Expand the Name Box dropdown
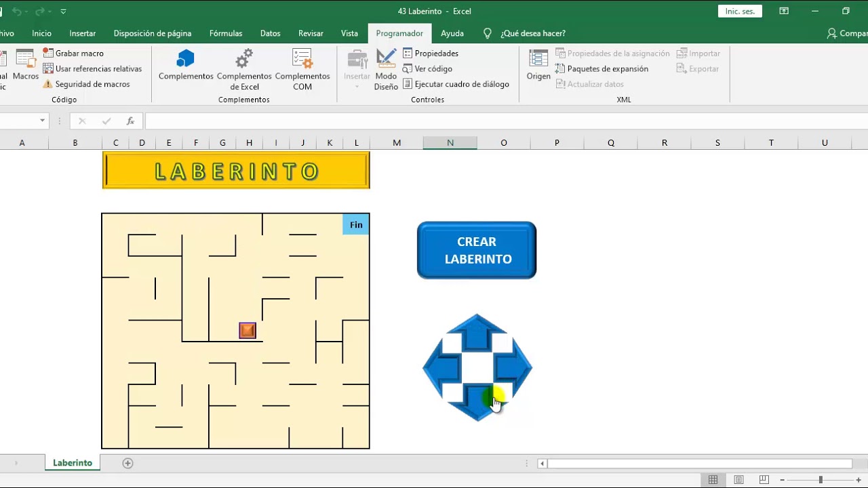The height and width of the screenshot is (488, 868). (42, 121)
